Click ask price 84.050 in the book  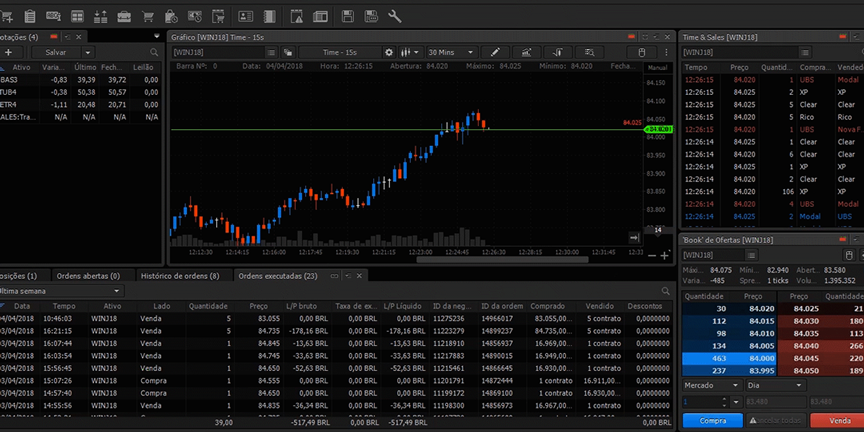tap(806, 371)
